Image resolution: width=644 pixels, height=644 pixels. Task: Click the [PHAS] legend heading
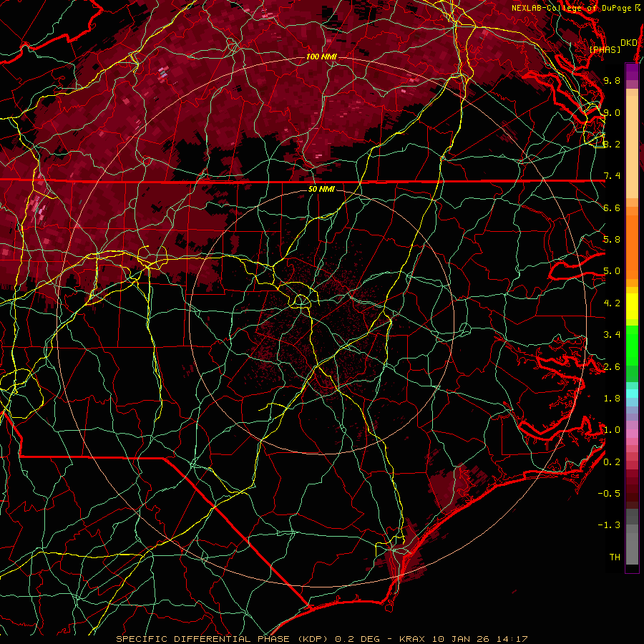(x=605, y=49)
